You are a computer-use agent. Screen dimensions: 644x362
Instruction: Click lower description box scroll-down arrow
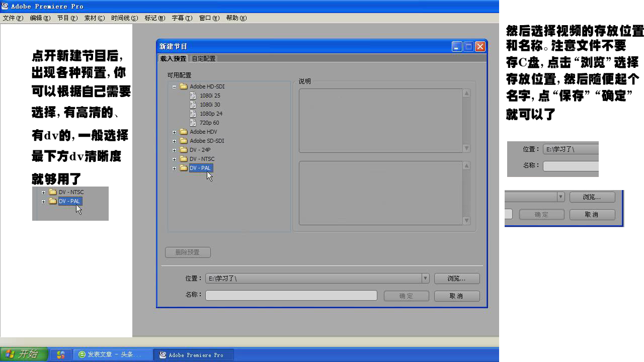pyautogui.click(x=466, y=221)
